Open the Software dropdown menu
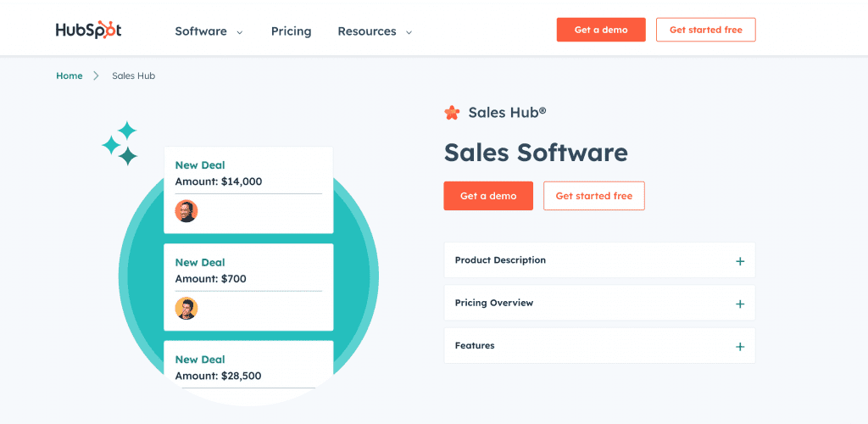This screenshot has width=868, height=424. pyautogui.click(x=209, y=31)
